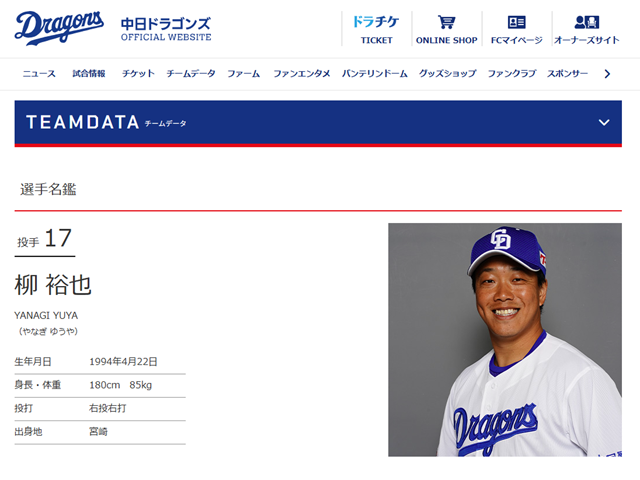Image resolution: width=640 pixels, height=480 pixels.
Task: Click the player photo of Yanagi Yuya
Action: coord(505,340)
